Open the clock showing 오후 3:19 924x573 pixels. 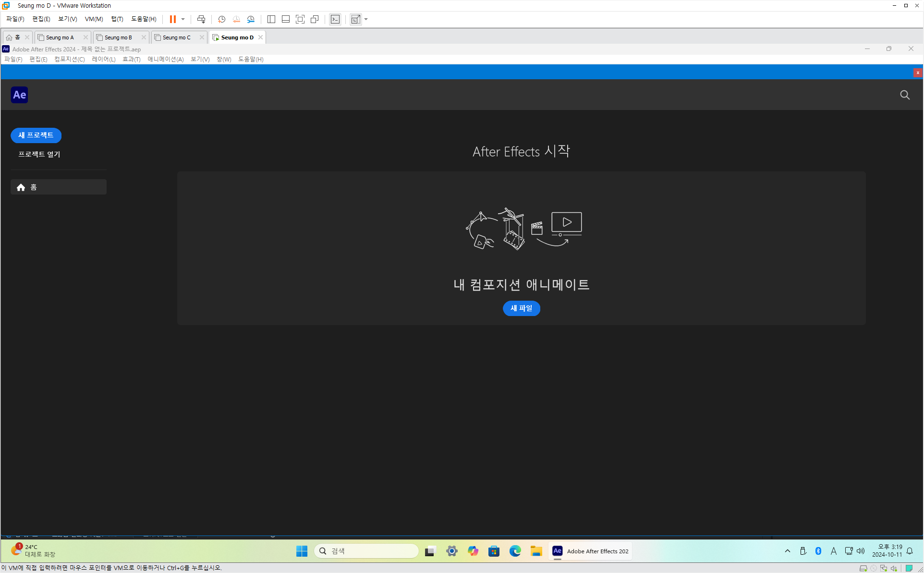pyautogui.click(x=887, y=550)
